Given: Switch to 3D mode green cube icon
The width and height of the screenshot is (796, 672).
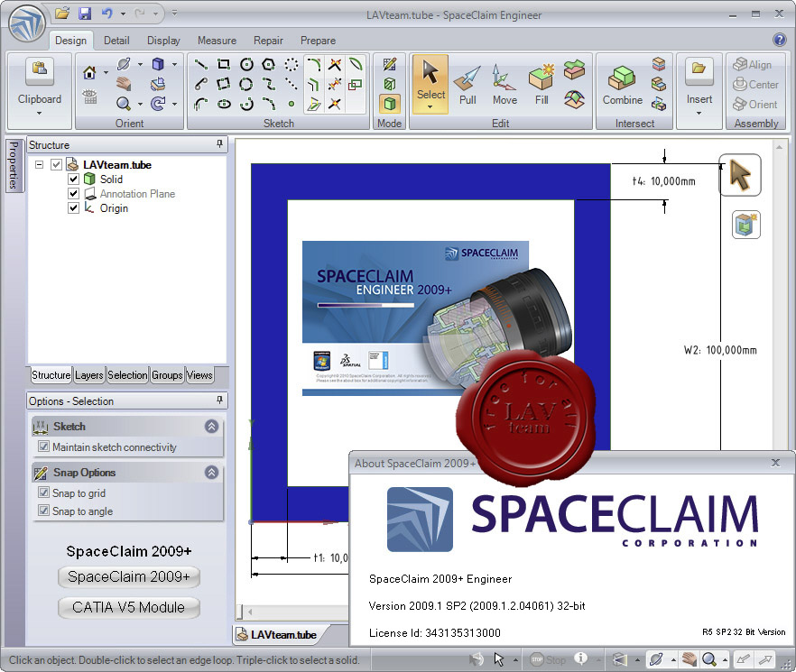Looking at the screenshot, I should point(389,104).
